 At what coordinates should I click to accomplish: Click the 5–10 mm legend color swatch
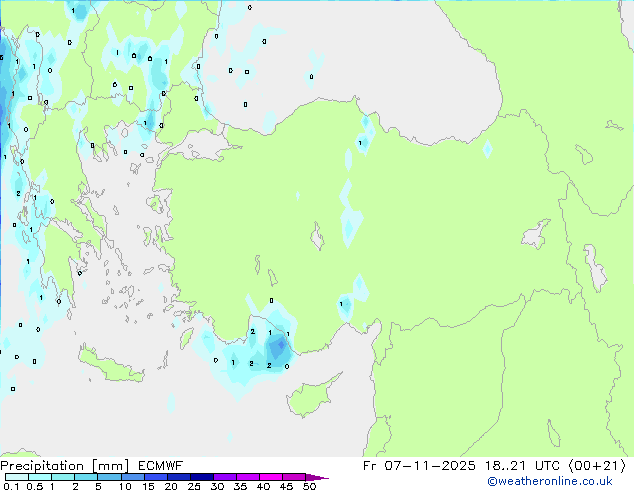tap(109, 477)
